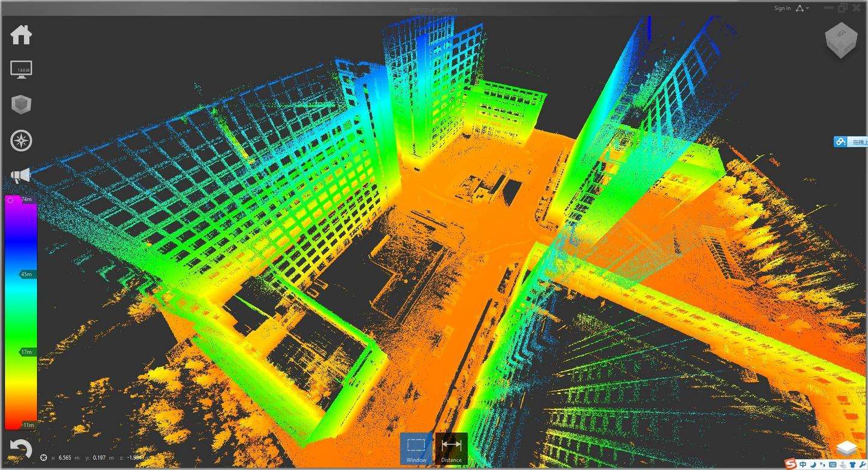Click the elevation color gradient bar

click(20, 313)
